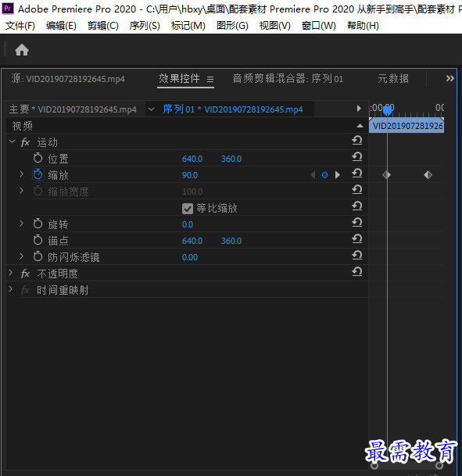Collapse the 运动 effect group
The height and width of the screenshot is (476, 462).
pos(13,141)
